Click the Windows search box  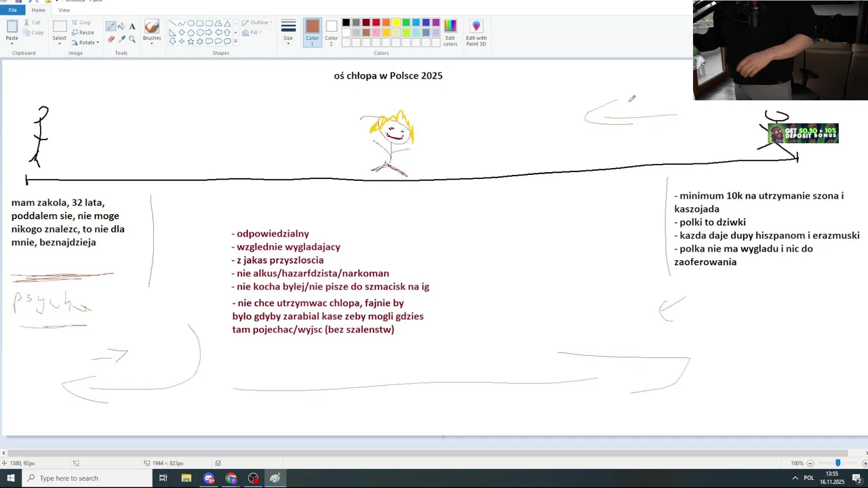click(87, 478)
